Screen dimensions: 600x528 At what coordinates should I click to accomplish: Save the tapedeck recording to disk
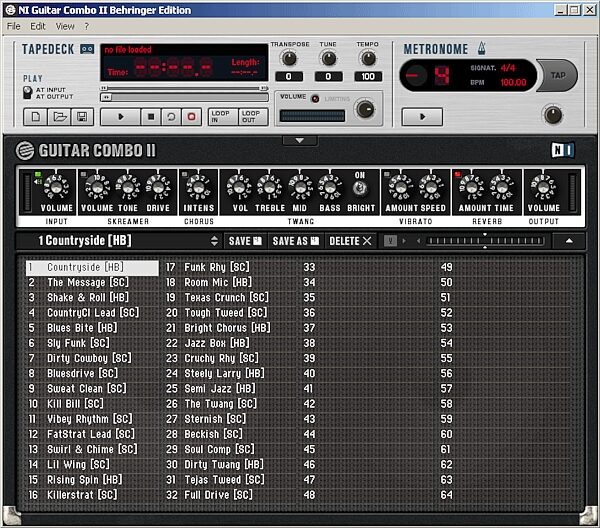click(82, 117)
